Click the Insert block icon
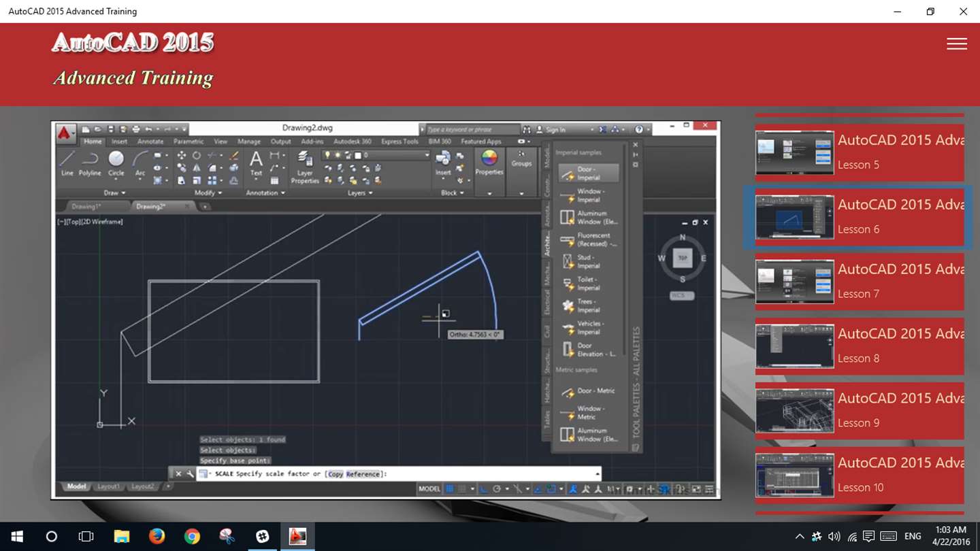The image size is (980, 551). [443, 163]
